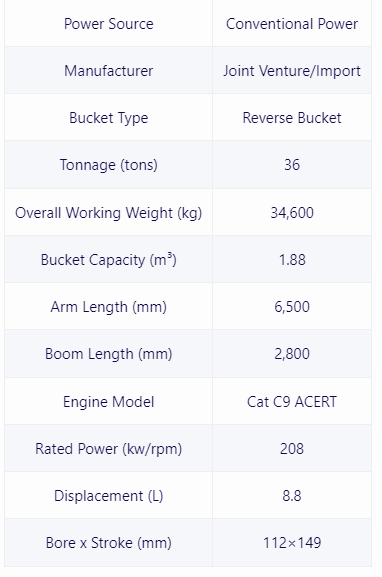Select the 112×149 bore stroke value
The image size is (382, 577).
[x=292, y=543]
